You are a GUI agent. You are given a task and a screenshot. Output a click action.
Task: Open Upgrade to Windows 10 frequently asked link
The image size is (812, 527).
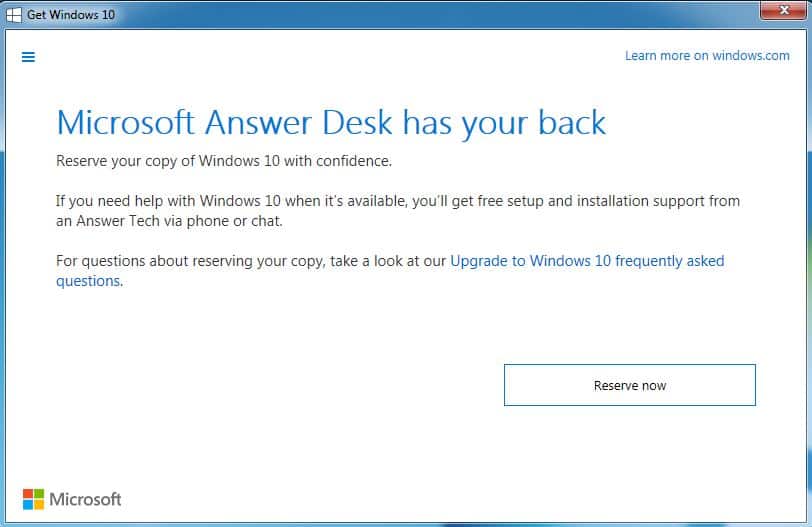pos(587,261)
